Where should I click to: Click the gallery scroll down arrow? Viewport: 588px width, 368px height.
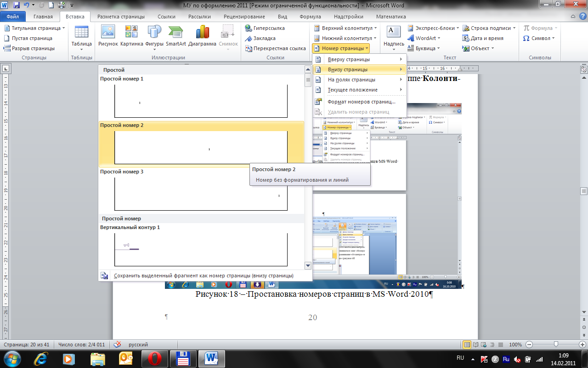click(308, 266)
